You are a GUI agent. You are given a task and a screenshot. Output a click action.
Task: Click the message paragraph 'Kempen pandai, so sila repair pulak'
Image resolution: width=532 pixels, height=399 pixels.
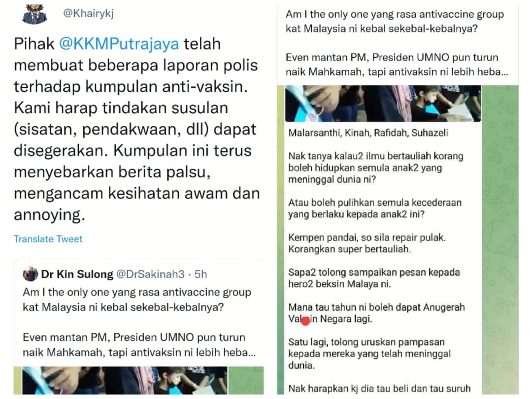coord(367,243)
